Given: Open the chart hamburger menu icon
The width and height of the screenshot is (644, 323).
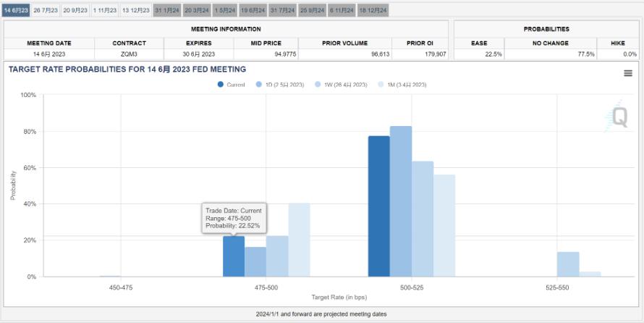Looking at the screenshot, I should click(627, 73).
